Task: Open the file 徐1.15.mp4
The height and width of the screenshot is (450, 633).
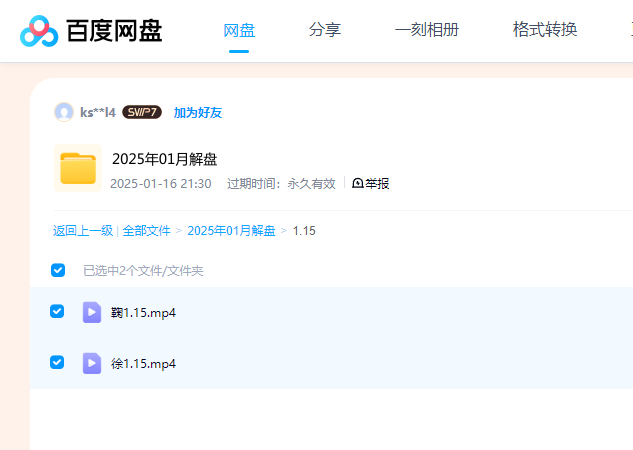Action: [143, 364]
